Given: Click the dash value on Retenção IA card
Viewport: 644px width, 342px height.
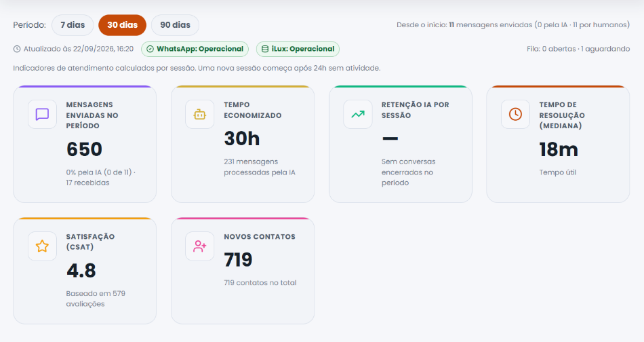Looking at the screenshot, I should click(x=390, y=138).
